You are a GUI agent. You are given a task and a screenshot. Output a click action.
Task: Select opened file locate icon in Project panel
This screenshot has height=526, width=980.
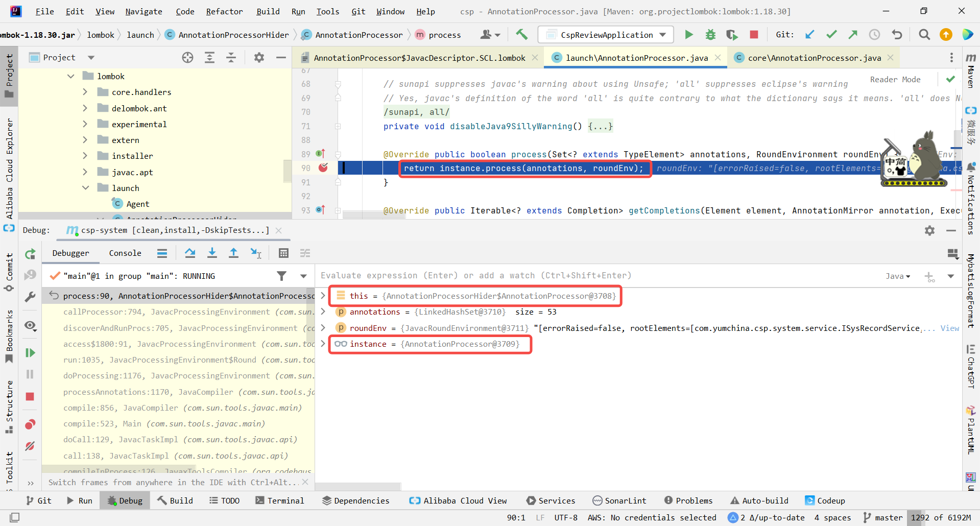pyautogui.click(x=188, y=57)
